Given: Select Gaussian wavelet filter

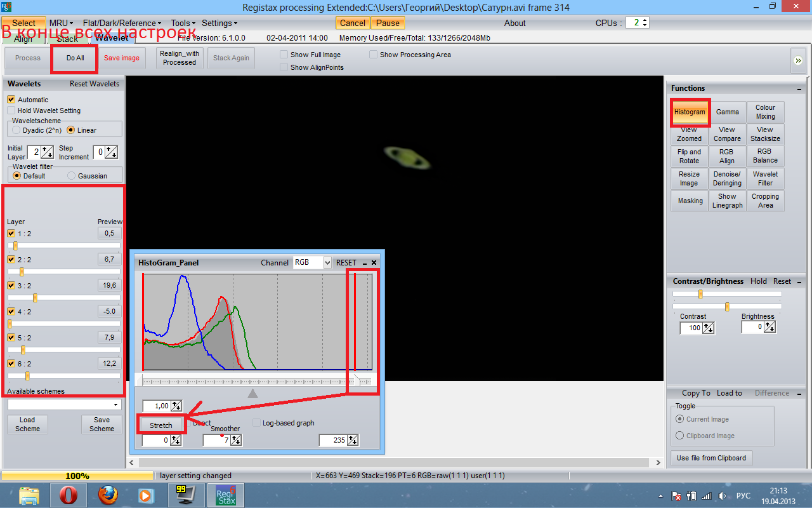Looking at the screenshot, I should [x=71, y=176].
